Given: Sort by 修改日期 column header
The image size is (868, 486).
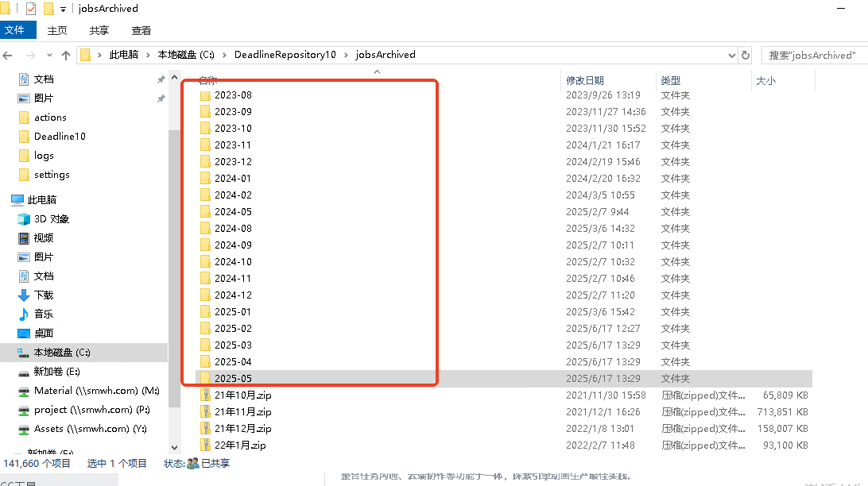Looking at the screenshot, I should (584, 81).
